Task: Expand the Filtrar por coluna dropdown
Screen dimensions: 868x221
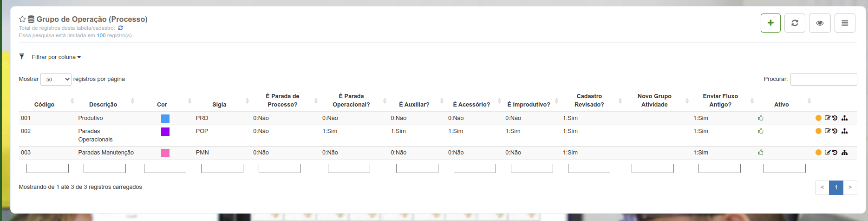Action: pos(56,57)
